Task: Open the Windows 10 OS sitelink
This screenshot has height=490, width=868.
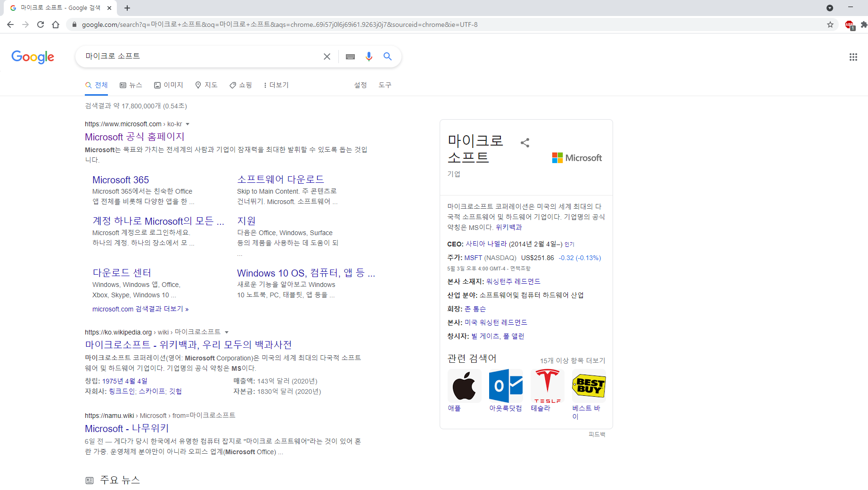Action: [x=306, y=273]
